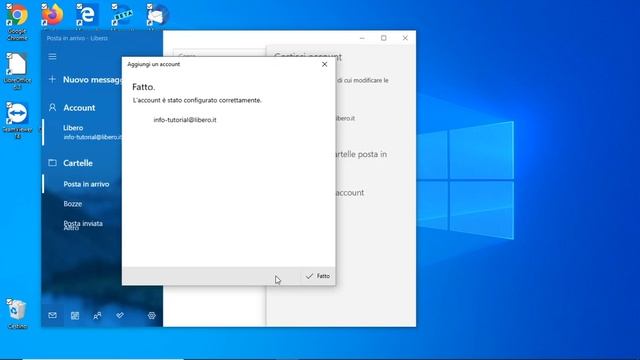This screenshot has width=640, height=360.
Task: Click info-tutorial@libero.it in the dialog
Action: point(185,120)
